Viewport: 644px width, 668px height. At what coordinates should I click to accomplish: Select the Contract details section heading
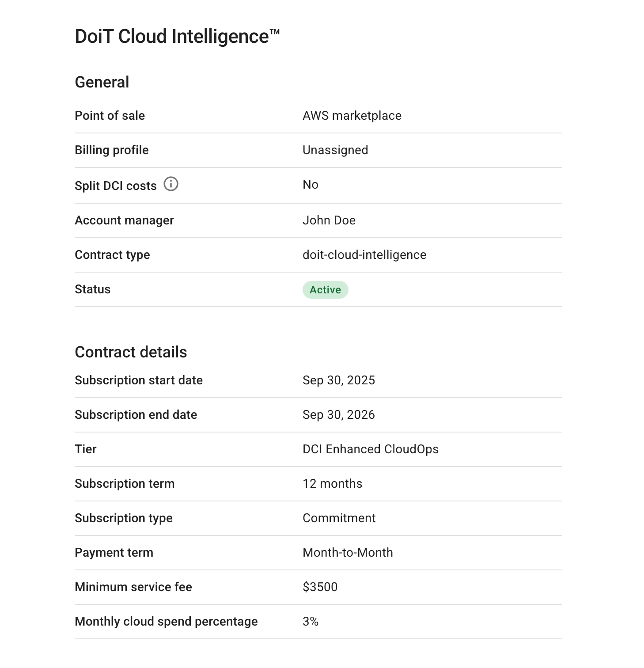coord(131,352)
